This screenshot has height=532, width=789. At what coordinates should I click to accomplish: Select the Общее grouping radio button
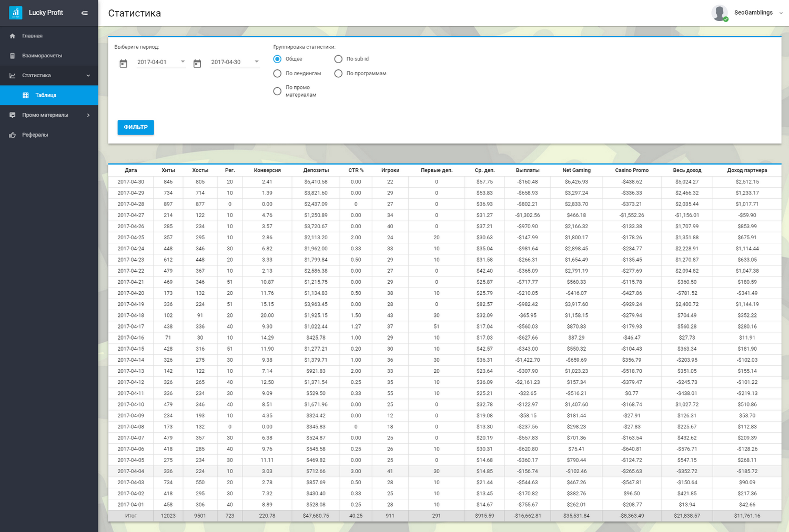[x=277, y=59]
